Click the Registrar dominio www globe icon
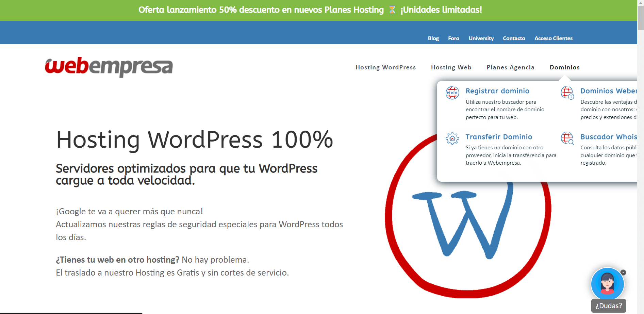The width and height of the screenshot is (644, 314). (x=452, y=93)
